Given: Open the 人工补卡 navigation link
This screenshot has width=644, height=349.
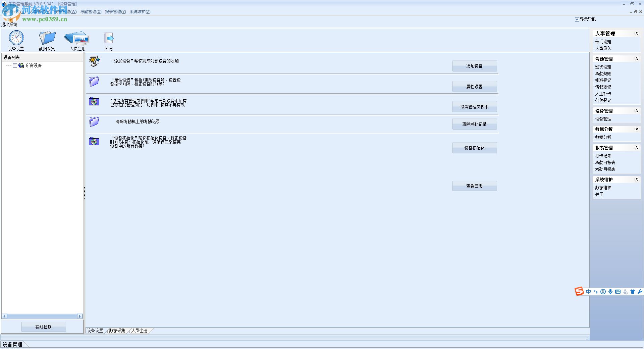Looking at the screenshot, I should pyautogui.click(x=603, y=94).
